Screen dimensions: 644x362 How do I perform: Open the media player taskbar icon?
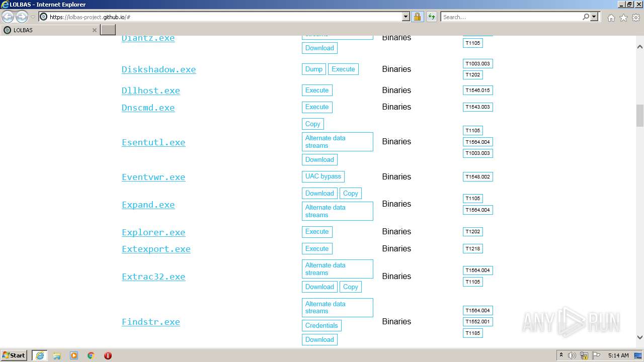[74, 355]
